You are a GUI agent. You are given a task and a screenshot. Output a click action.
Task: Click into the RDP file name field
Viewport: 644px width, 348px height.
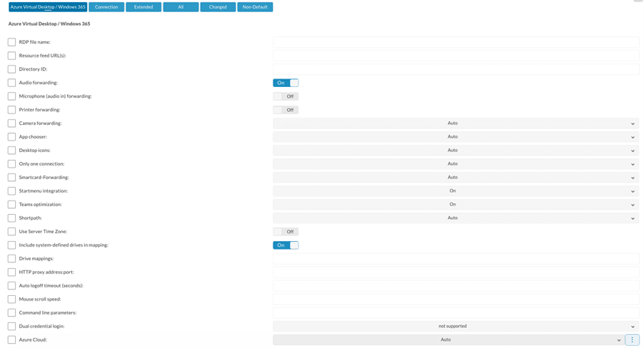click(456, 42)
